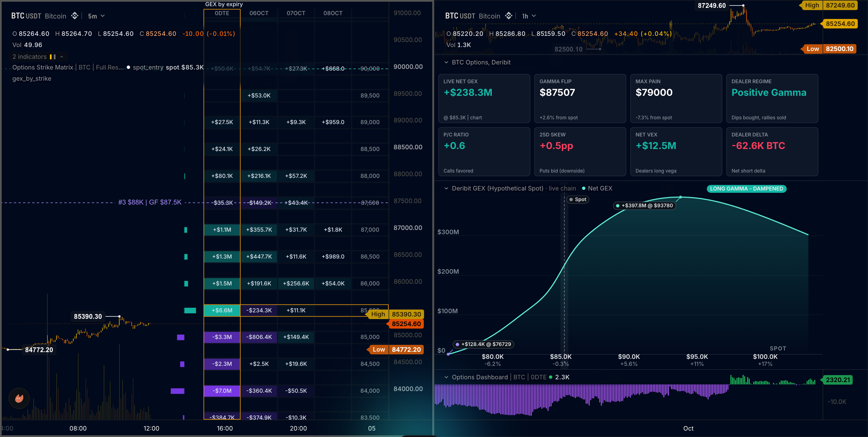
Task: Click the BTCUSDT symbol on the 5m chart
Action: [x=26, y=16]
